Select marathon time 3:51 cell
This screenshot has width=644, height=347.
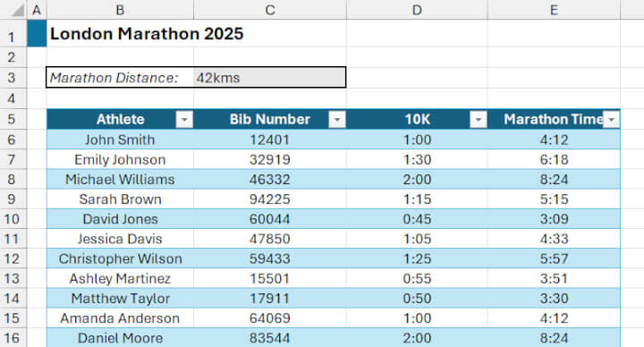(554, 278)
